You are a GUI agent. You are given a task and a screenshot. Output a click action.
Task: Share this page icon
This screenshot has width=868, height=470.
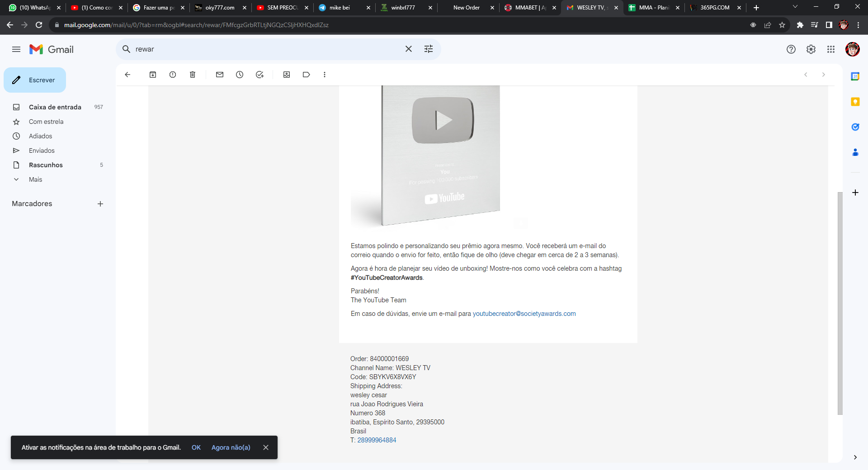[768, 25]
